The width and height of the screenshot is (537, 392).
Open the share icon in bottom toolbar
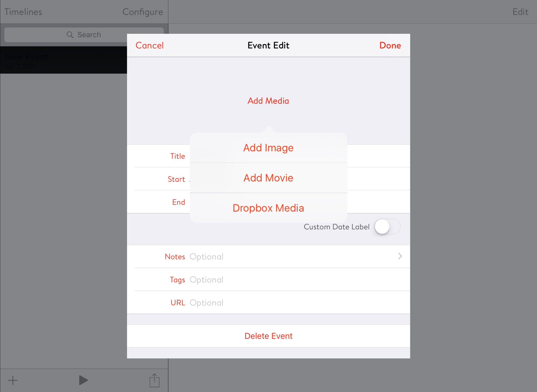(x=154, y=380)
